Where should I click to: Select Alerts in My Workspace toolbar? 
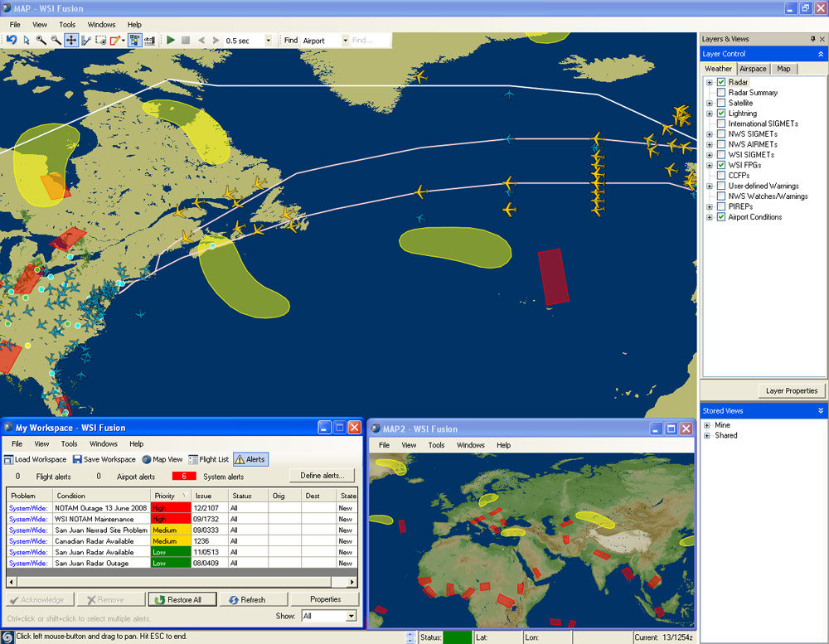[x=250, y=459]
